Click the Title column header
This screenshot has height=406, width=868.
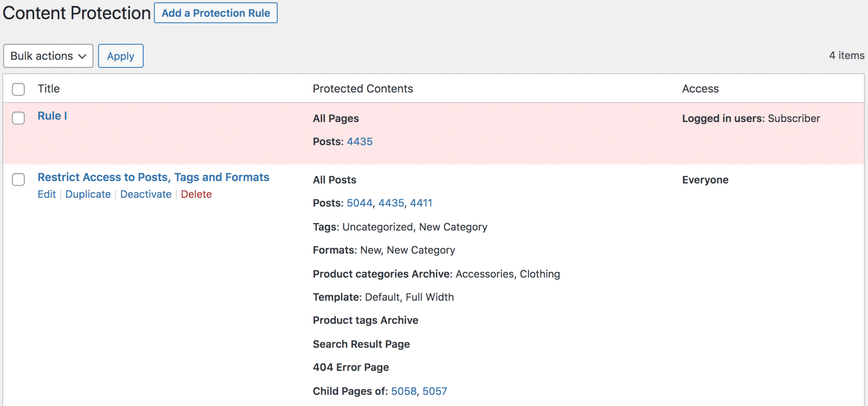(49, 89)
